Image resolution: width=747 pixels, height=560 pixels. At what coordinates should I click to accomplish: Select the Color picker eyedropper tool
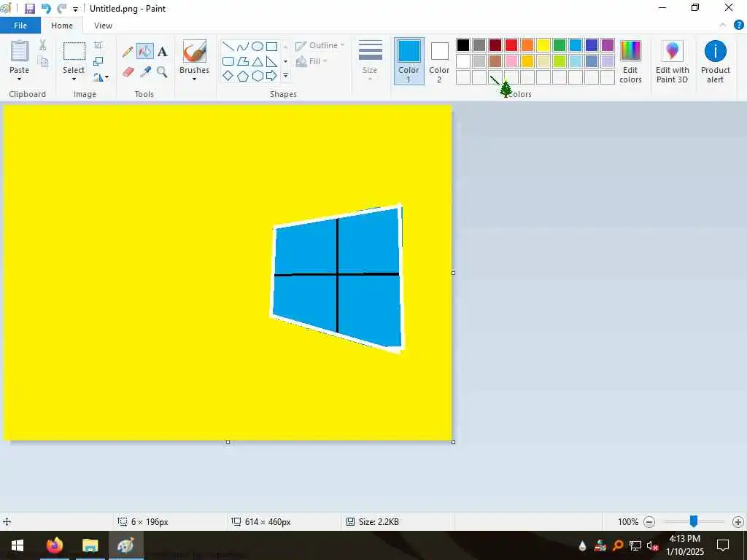click(x=145, y=72)
